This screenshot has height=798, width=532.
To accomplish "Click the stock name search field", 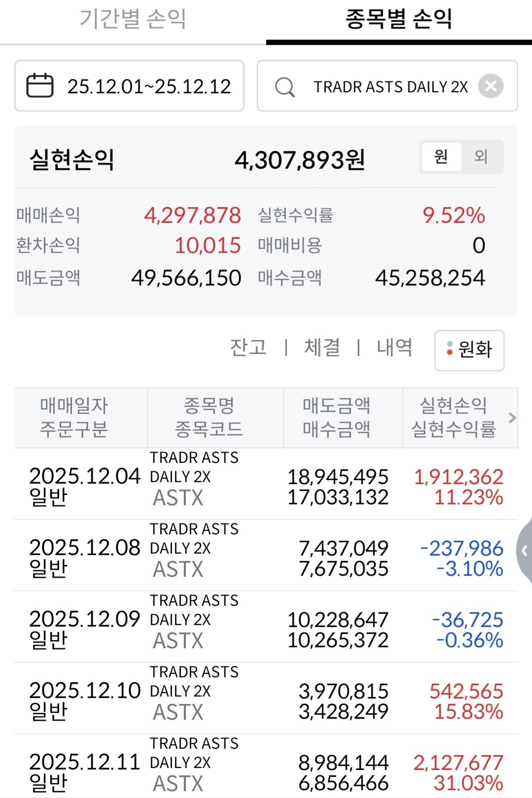I will tap(390, 87).
